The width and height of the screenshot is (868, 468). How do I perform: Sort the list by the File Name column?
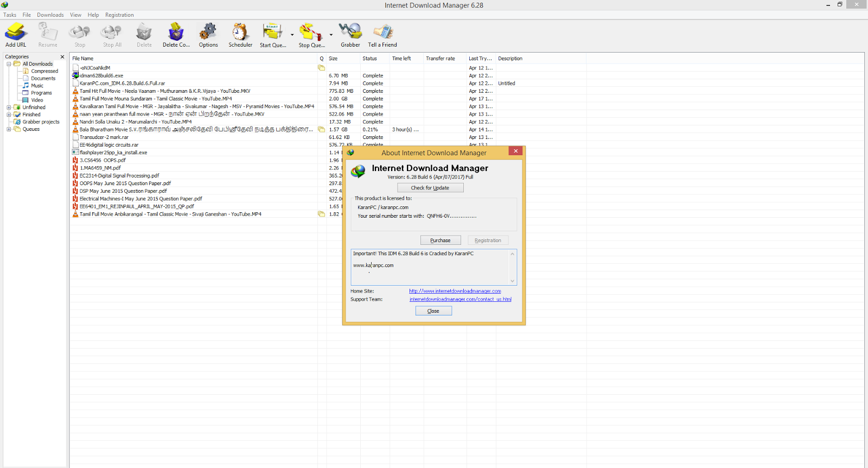click(194, 59)
